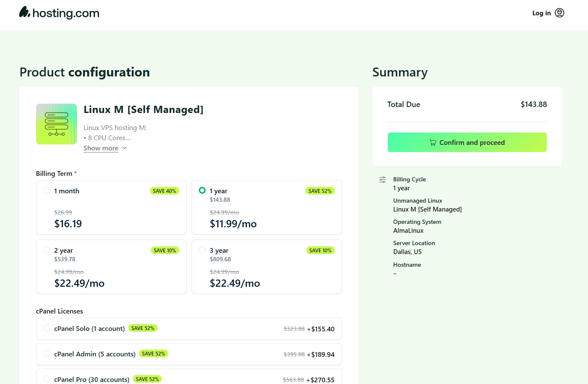
Task: Select cPanel Admin (5 accounts) license
Action: pos(47,353)
